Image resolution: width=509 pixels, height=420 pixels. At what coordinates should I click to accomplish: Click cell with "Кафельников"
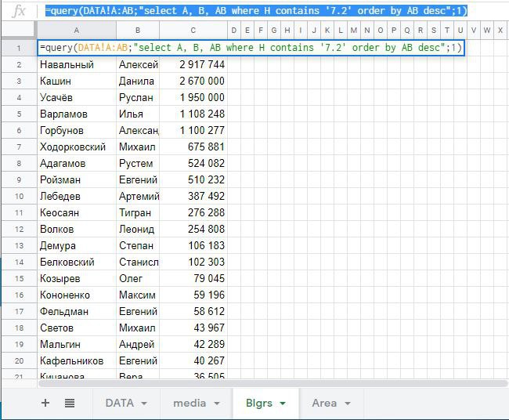click(x=77, y=360)
